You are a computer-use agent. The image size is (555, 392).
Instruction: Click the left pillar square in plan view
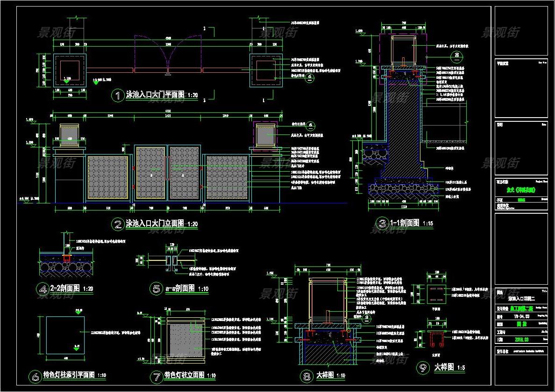pyautogui.click(x=69, y=70)
